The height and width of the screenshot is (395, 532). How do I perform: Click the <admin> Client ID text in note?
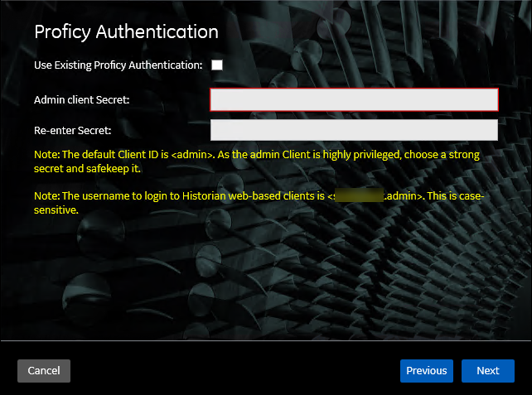[193, 155]
